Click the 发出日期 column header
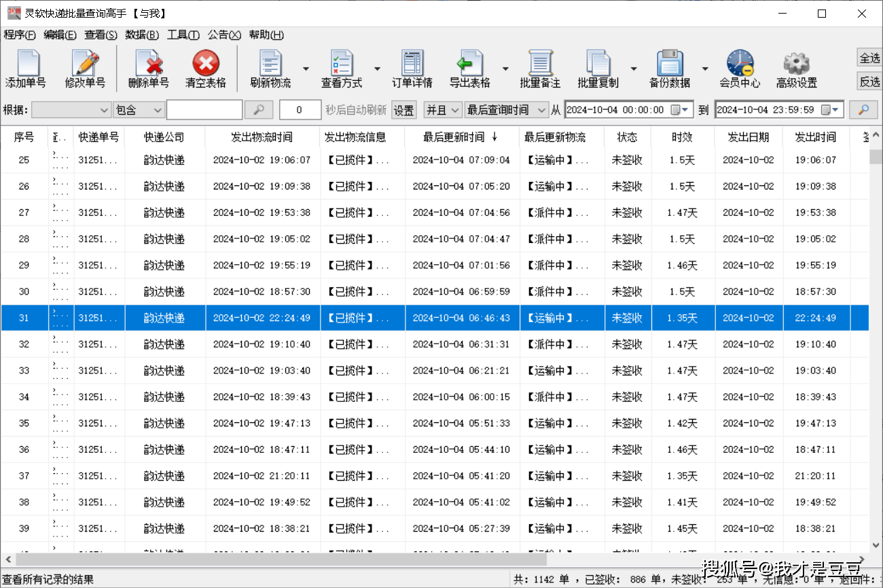 [x=749, y=137]
